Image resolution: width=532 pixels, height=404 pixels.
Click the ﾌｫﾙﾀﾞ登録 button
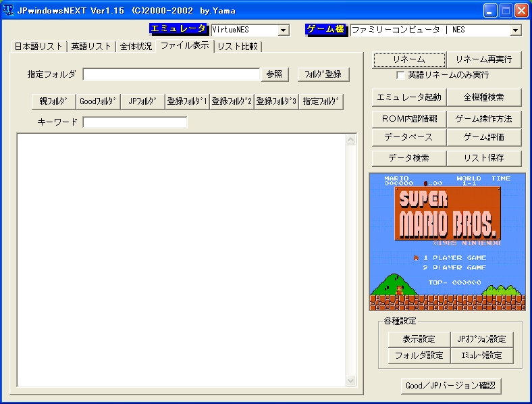tap(323, 74)
